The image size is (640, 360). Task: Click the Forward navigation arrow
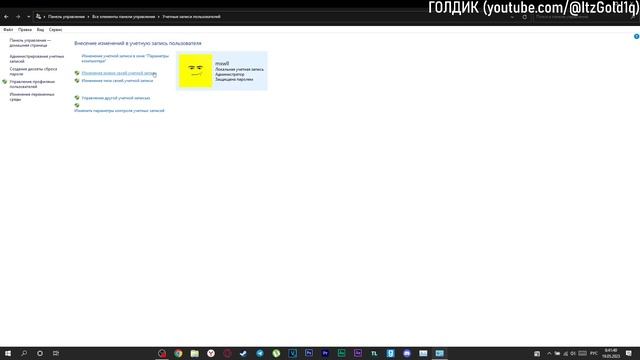(18, 17)
